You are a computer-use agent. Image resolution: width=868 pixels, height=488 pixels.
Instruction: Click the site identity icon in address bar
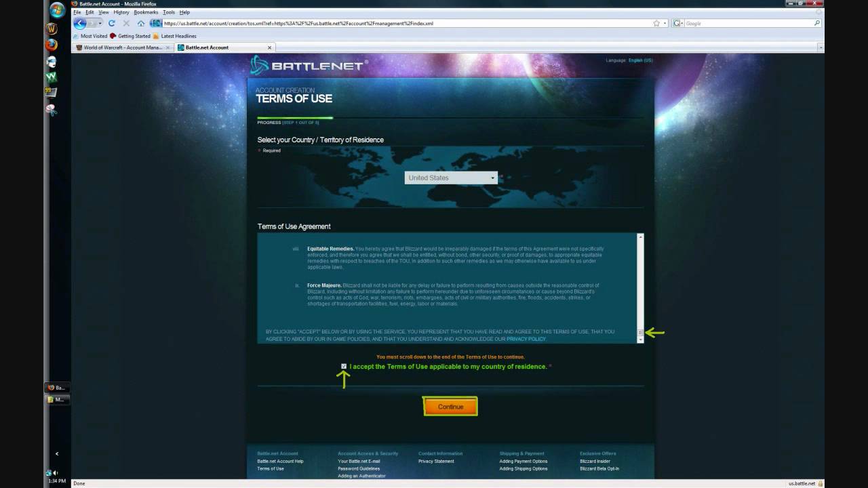pyautogui.click(x=156, y=23)
